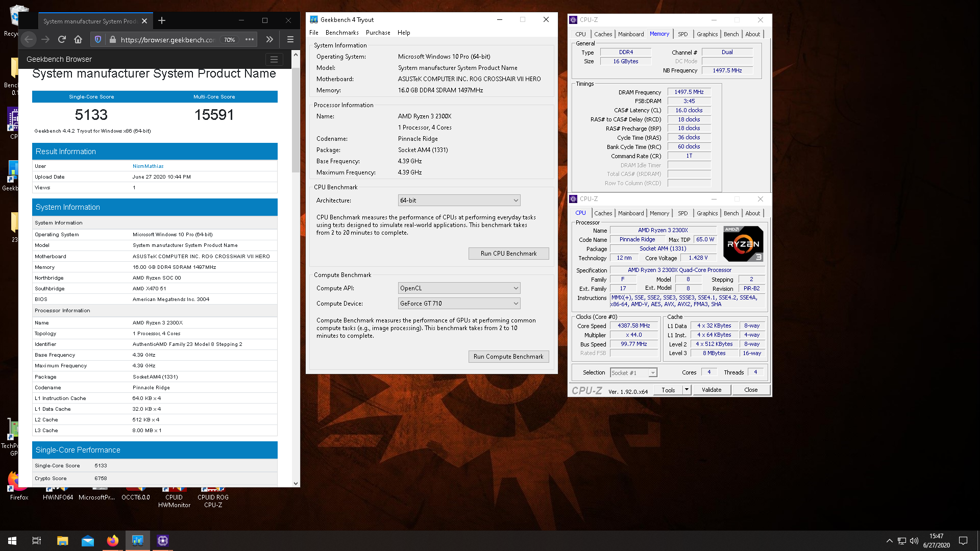Viewport: 980px width, 551px height.
Task: Go to Firefox home page icon
Action: [78, 39]
